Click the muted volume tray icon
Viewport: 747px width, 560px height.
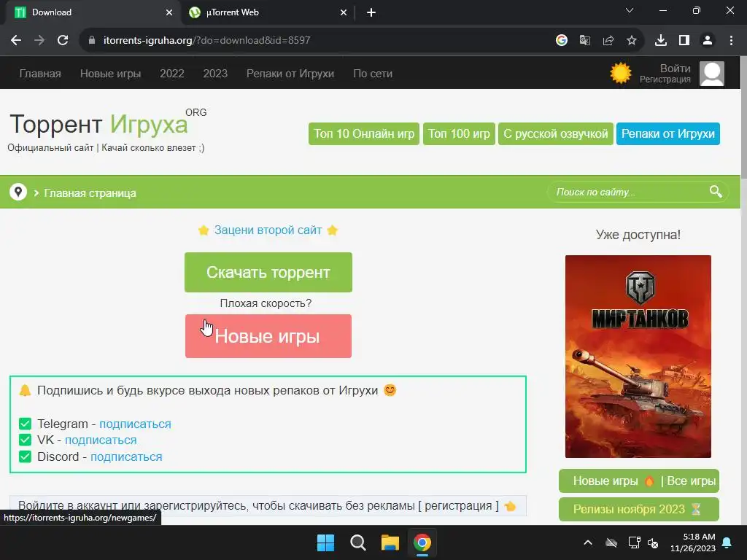pos(653,542)
